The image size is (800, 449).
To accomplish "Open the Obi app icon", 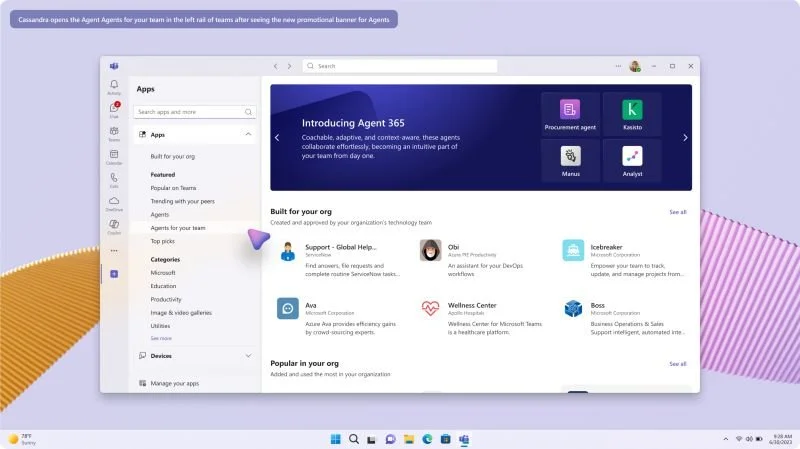I will click(x=431, y=251).
